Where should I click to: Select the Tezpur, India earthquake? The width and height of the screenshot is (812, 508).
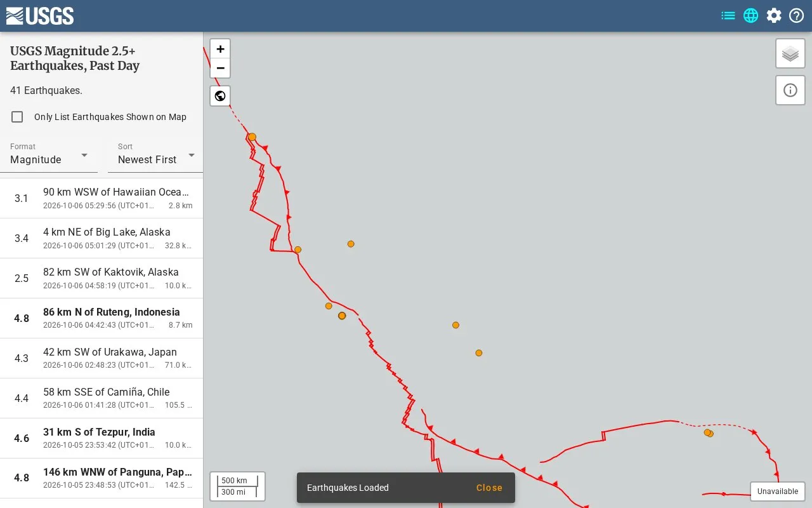click(101, 438)
